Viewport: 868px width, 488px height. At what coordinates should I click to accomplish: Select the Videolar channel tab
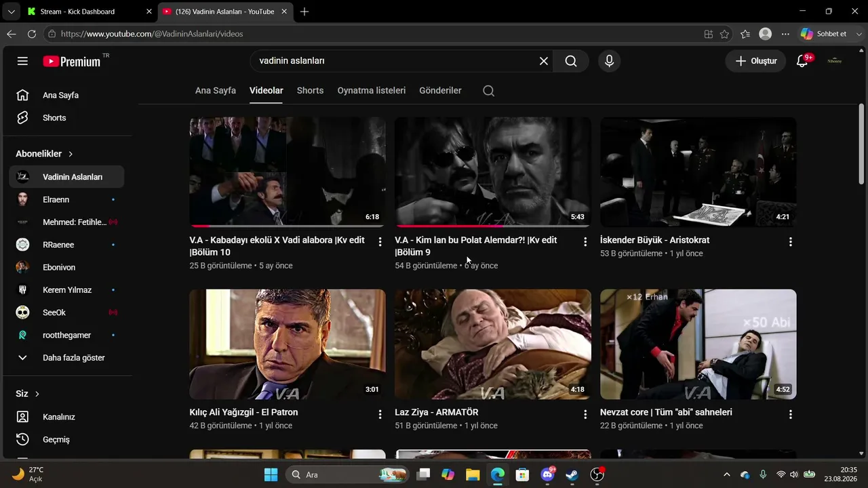pos(267,91)
